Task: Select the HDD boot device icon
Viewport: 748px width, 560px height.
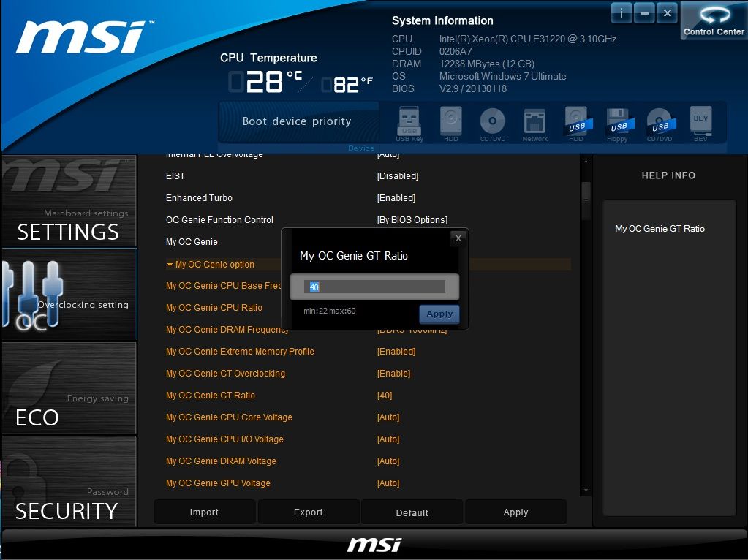Action: click(451, 124)
